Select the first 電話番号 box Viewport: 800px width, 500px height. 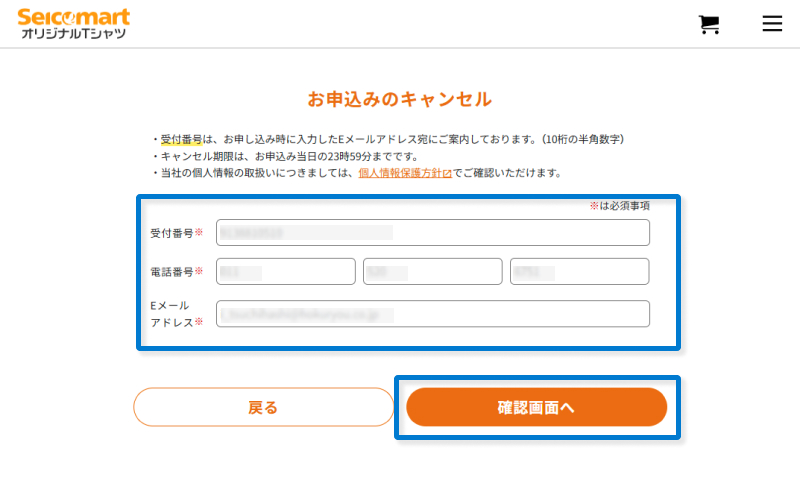pyautogui.click(x=286, y=271)
